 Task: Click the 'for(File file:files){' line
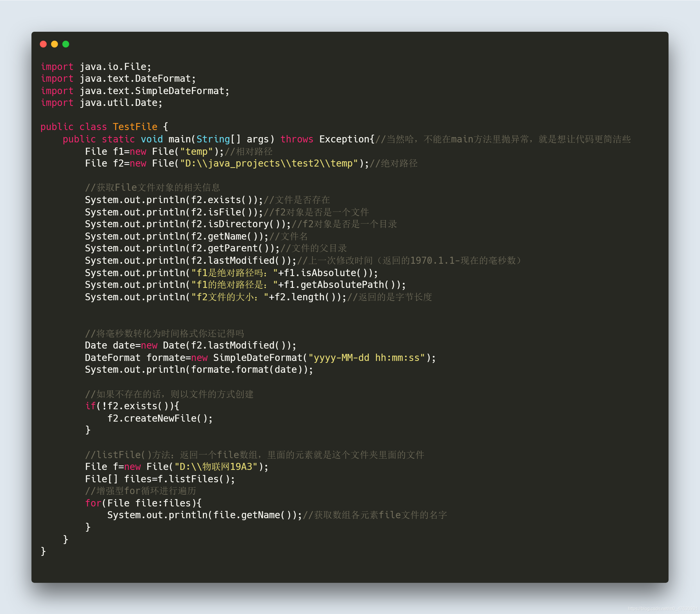click(x=144, y=503)
